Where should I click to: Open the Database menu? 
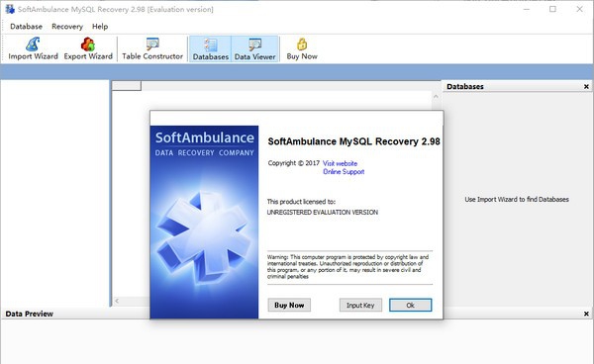pos(26,27)
